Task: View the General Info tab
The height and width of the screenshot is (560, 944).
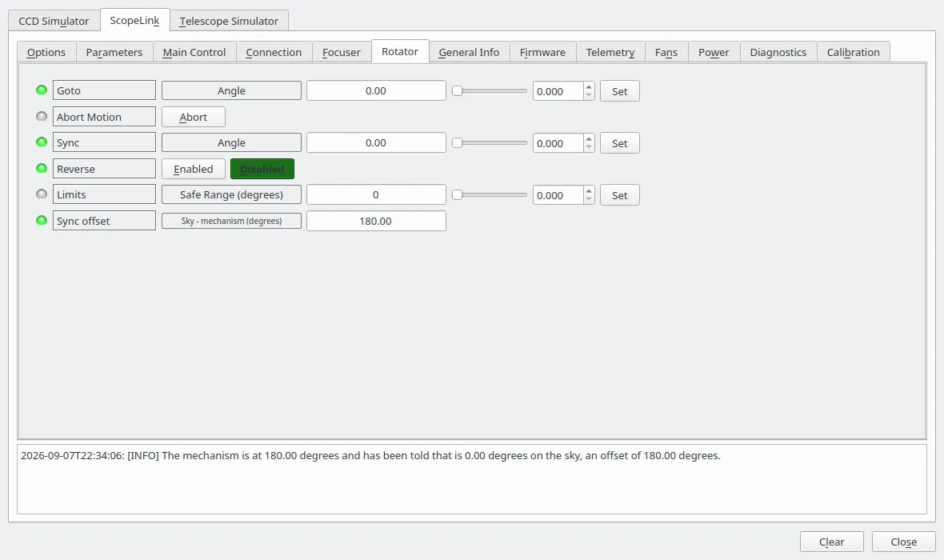Action: click(469, 52)
